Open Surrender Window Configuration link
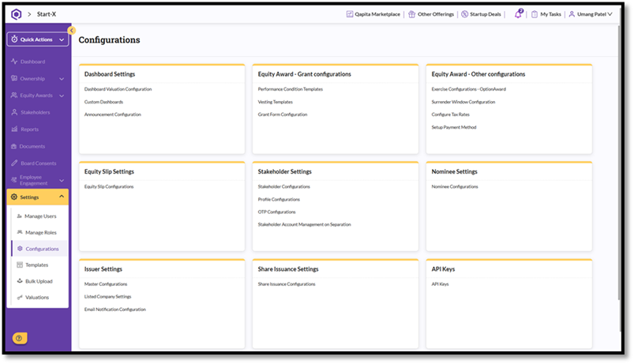 [x=463, y=102]
